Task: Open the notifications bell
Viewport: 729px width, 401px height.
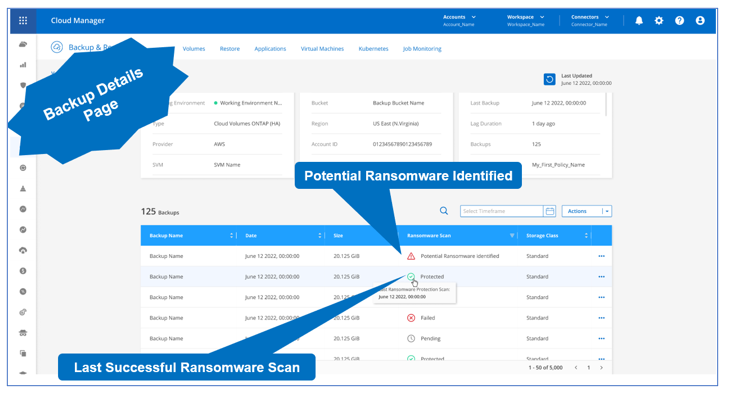Action: pyautogui.click(x=639, y=20)
